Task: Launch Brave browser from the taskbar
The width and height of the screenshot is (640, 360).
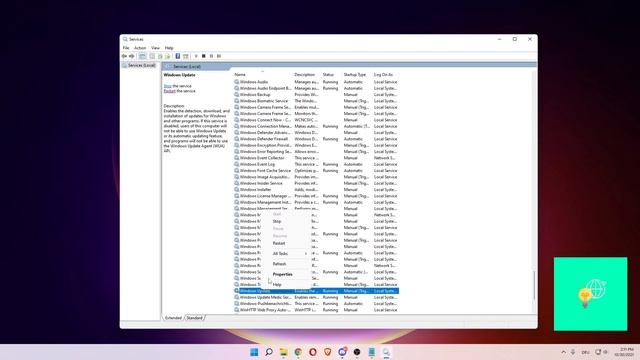Action: coord(327,352)
